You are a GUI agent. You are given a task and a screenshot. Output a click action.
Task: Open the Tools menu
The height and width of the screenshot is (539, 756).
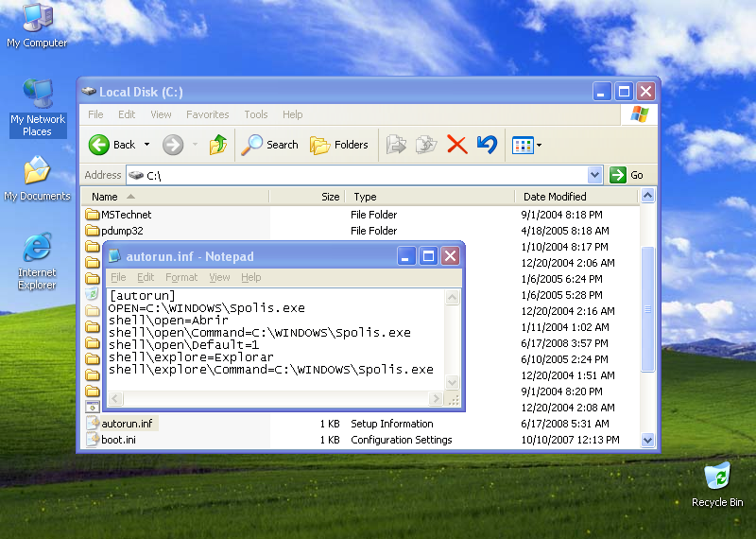coord(255,114)
